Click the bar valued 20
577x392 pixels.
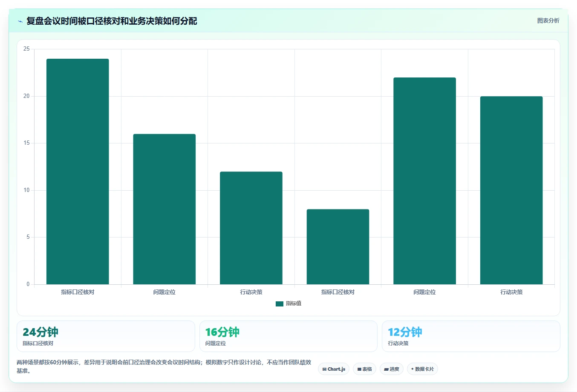click(x=511, y=190)
